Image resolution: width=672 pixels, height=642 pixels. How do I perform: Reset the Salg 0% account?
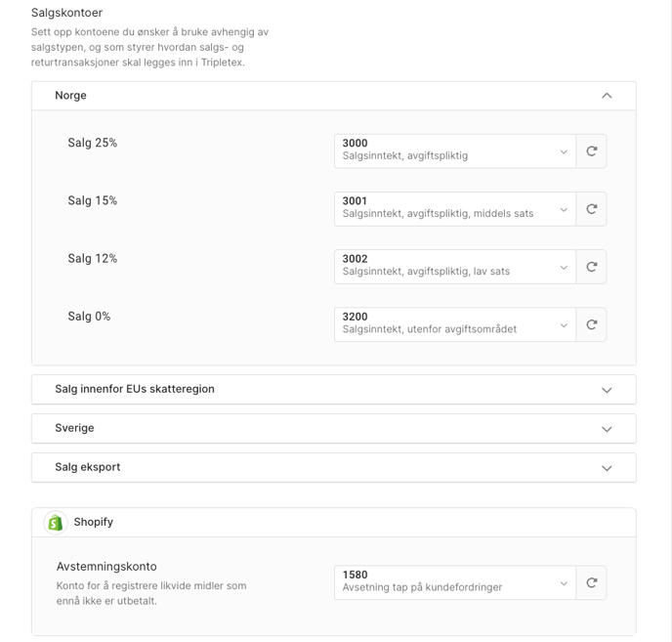point(592,325)
